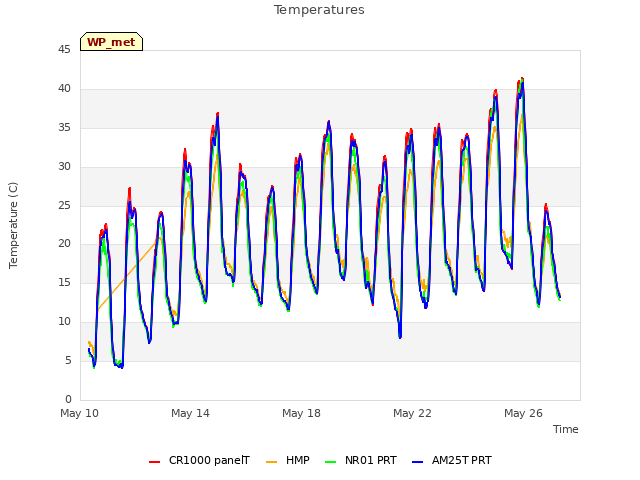Select the Temperatures chart title

[319, 10]
